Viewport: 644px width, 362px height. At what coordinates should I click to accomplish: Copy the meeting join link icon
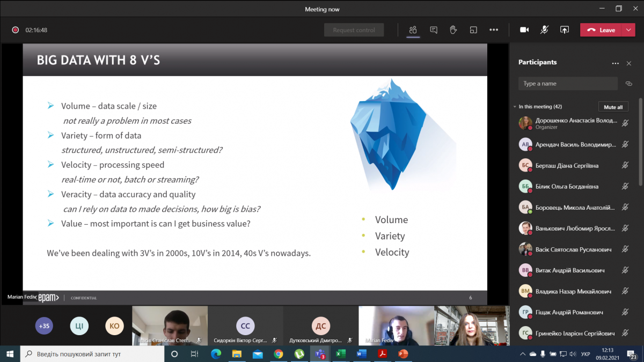coord(629,84)
